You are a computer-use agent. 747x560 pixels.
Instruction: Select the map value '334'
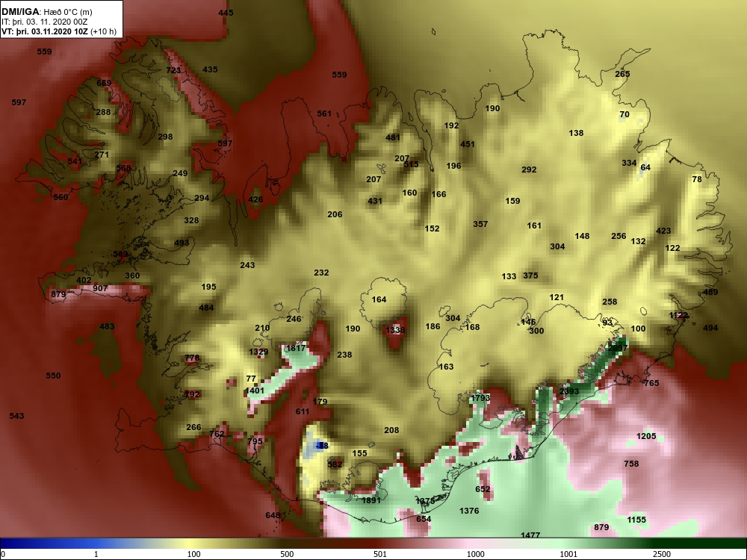[x=629, y=163]
